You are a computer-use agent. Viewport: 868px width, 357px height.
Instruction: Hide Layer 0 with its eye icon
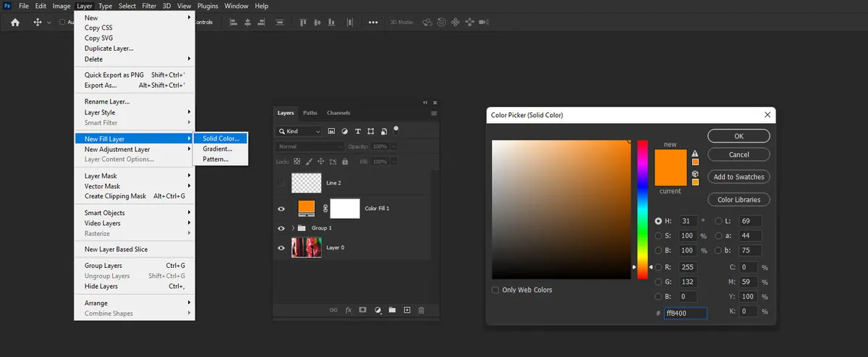click(x=282, y=248)
